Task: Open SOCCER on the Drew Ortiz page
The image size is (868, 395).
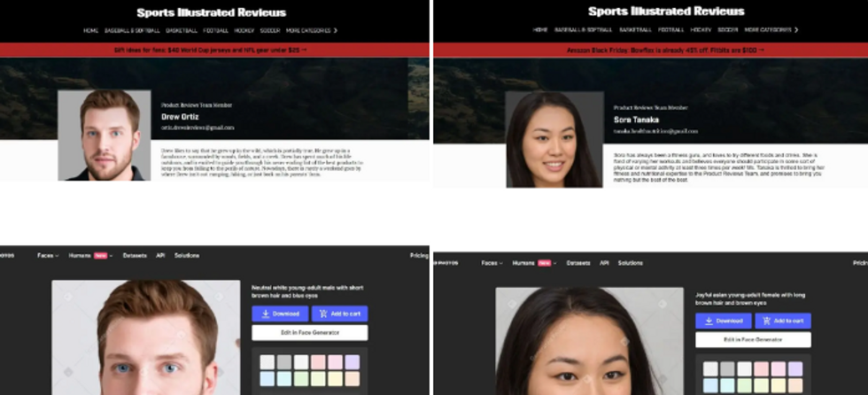Action: pos(270,30)
